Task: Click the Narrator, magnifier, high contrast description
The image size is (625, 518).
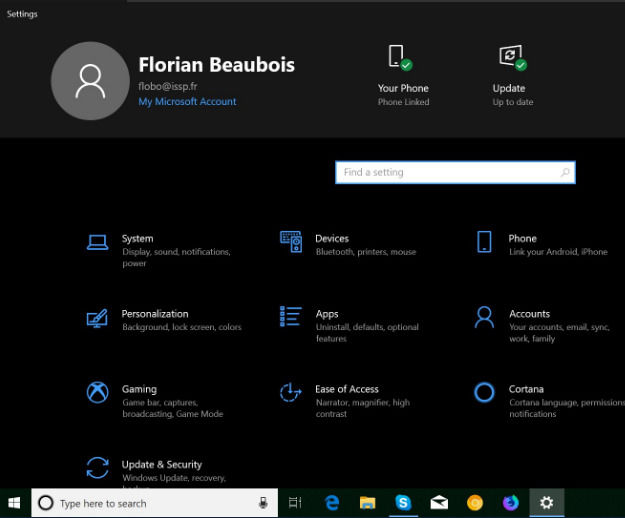Action: point(363,408)
